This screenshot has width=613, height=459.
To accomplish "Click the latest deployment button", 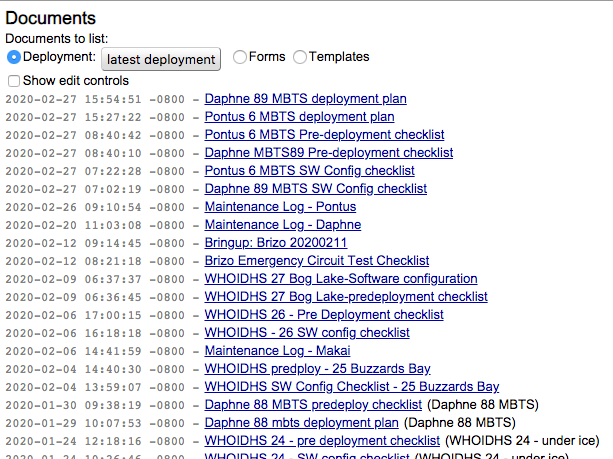I will coord(161,60).
